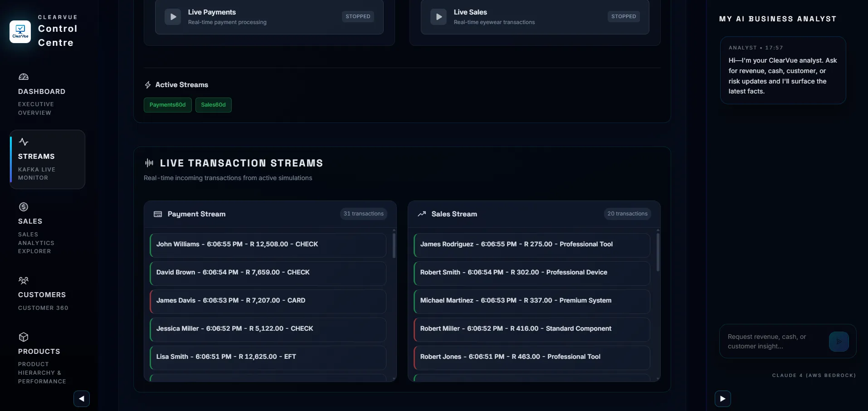Screen dimensions: 868x411
Task: Collapse the left sidebar arrow button
Action: pyautogui.click(x=82, y=399)
